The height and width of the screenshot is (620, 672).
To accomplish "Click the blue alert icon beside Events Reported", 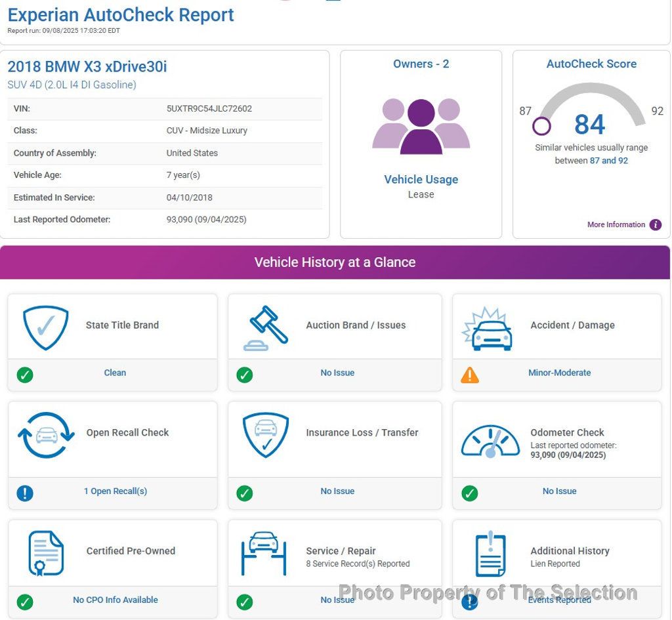I will click(470, 602).
